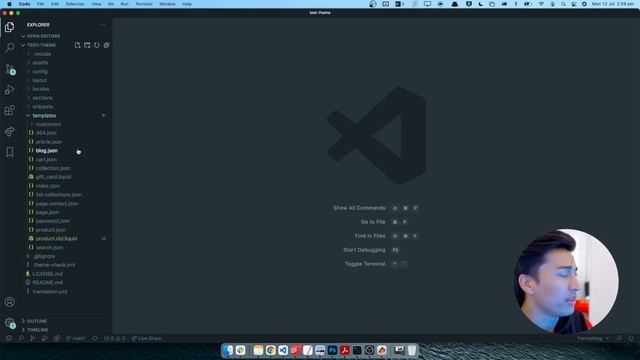Open the Run menu
Screen dimensions: 640x360
[124, 4]
